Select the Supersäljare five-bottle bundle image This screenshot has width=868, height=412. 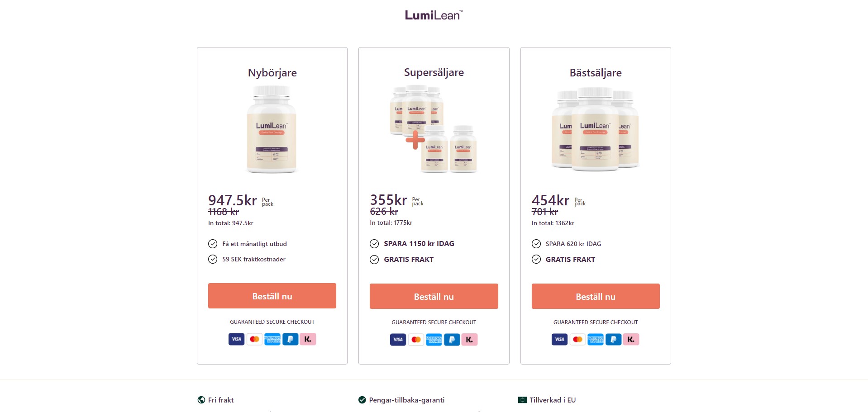point(434,130)
